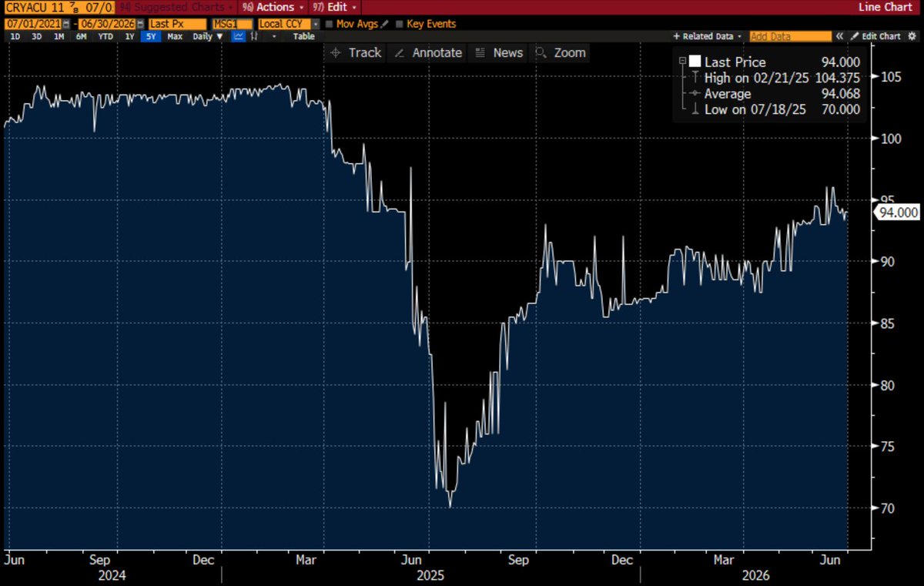The height and width of the screenshot is (586, 924).
Task: Activate the Annotate drawing tool
Action: click(427, 52)
